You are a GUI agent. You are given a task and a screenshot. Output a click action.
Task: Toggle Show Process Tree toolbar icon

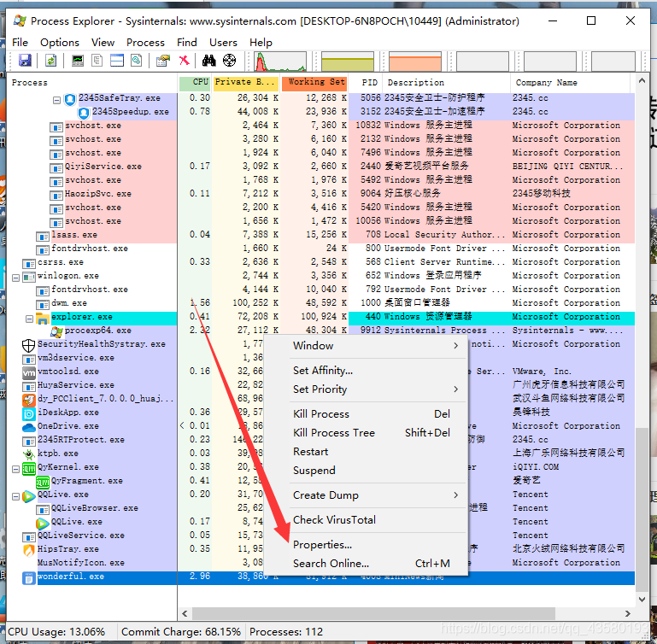point(97,61)
